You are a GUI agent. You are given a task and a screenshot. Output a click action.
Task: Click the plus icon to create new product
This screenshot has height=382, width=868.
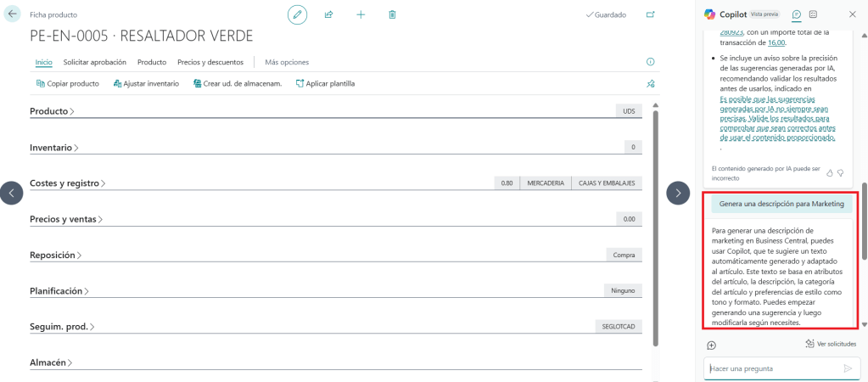[361, 14]
